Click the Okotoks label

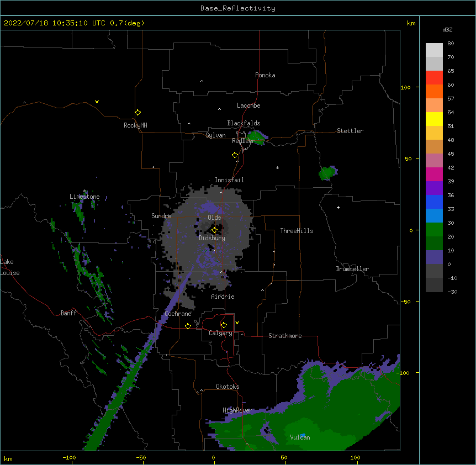228,387
